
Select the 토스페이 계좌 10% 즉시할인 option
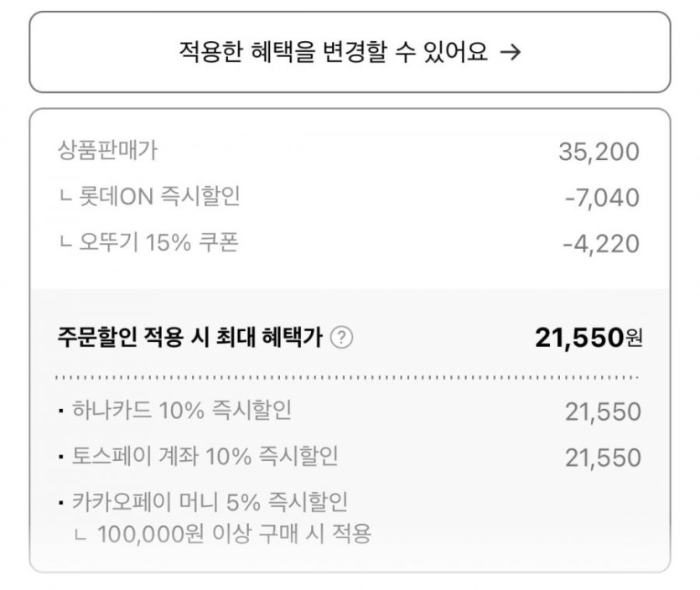(x=205, y=457)
